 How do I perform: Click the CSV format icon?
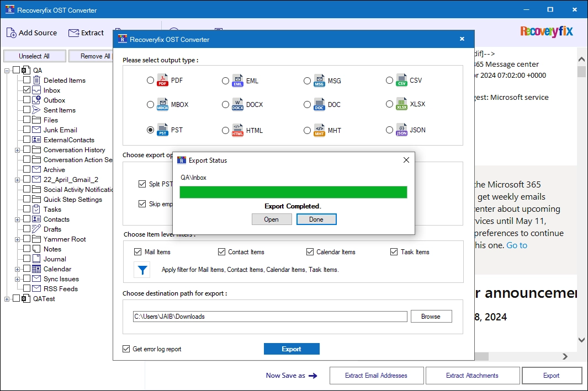tap(401, 80)
